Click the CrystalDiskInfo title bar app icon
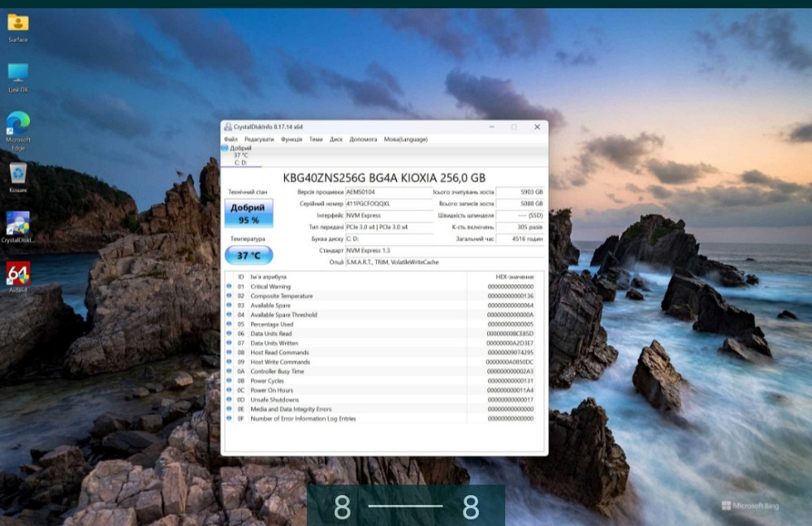 tap(228, 127)
